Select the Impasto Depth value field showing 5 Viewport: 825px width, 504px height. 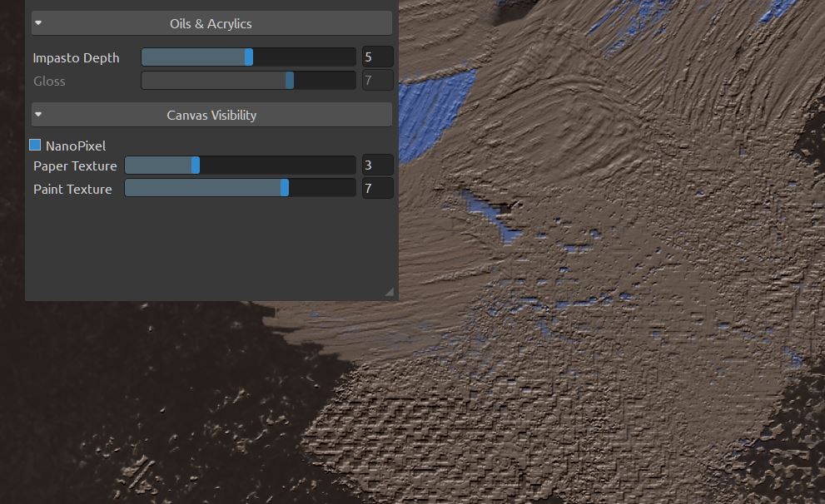point(376,56)
